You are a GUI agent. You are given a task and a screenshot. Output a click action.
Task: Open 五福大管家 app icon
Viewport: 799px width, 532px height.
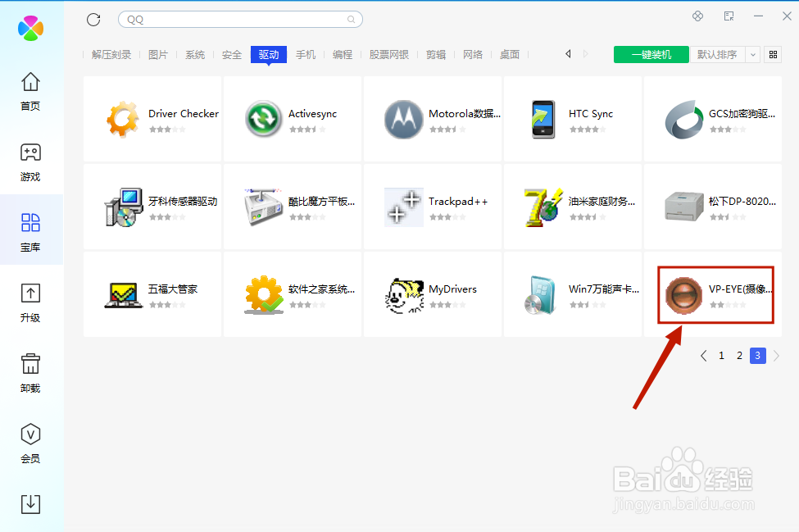123,295
